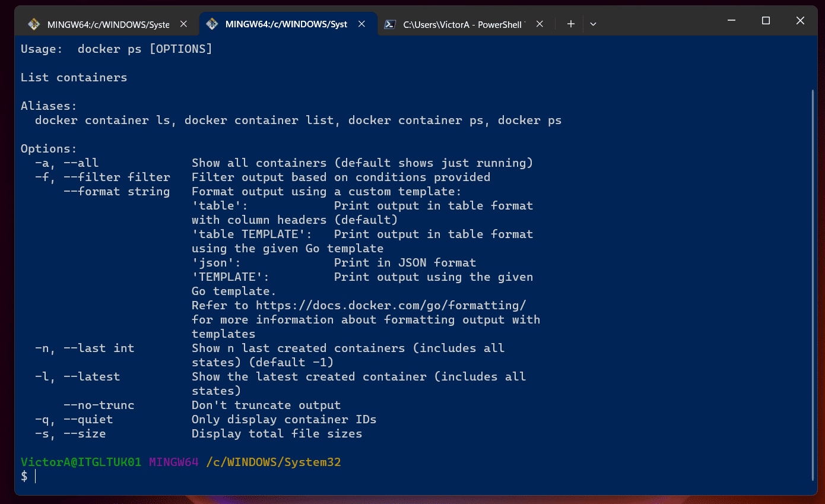The width and height of the screenshot is (825, 504).
Task: Close the second MINGW64 tab
Action: [x=361, y=24]
